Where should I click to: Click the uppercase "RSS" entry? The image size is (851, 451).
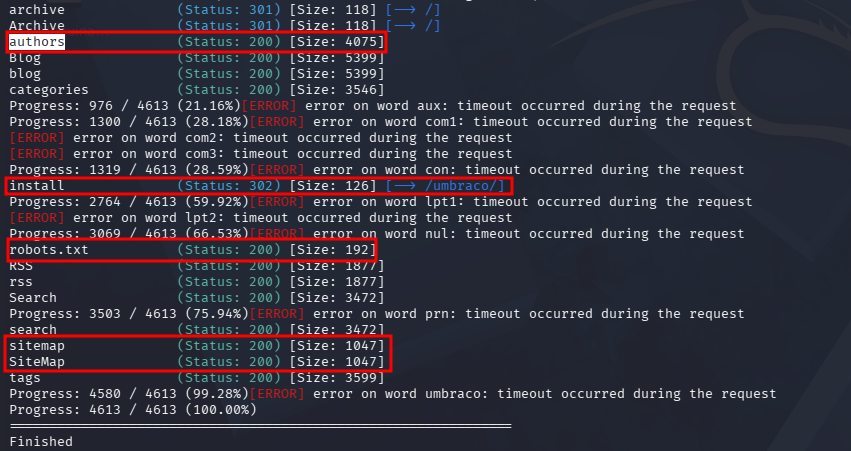coord(21,265)
